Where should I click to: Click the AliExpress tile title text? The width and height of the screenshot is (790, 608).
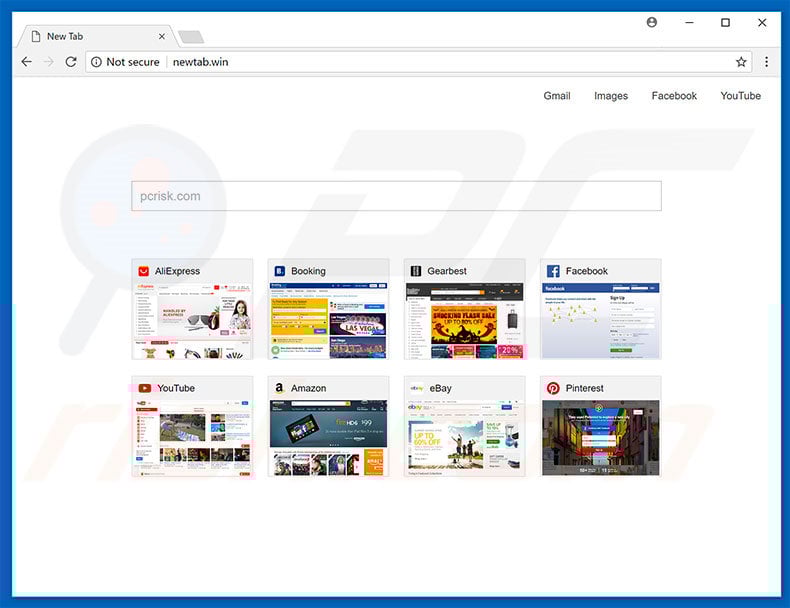(177, 271)
